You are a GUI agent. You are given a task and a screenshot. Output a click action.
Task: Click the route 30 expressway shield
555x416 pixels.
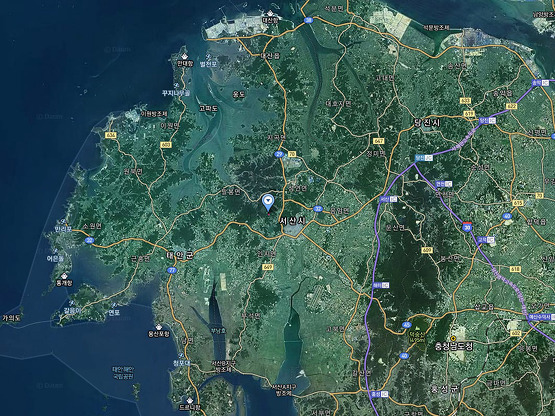pos(467,227)
